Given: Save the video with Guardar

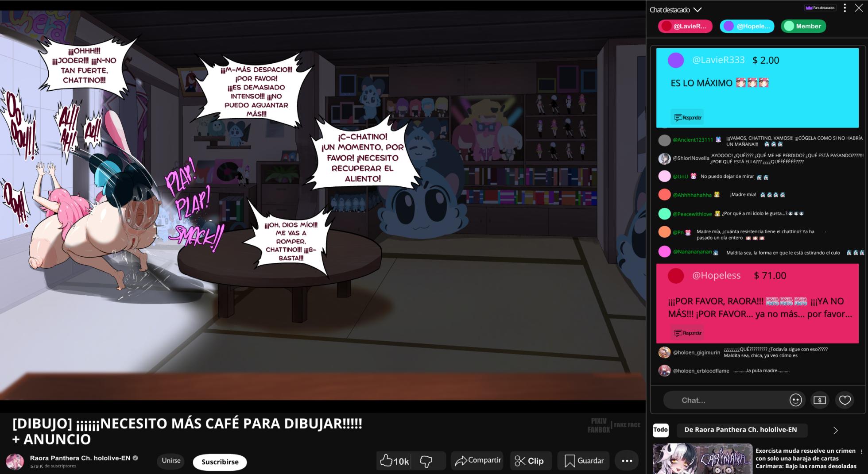Looking at the screenshot, I should tap(584, 461).
